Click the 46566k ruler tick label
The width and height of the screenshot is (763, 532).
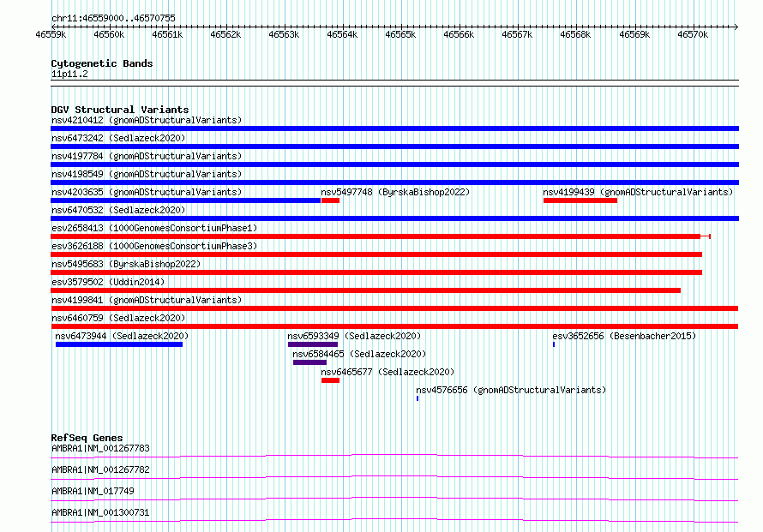pos(459,34)
